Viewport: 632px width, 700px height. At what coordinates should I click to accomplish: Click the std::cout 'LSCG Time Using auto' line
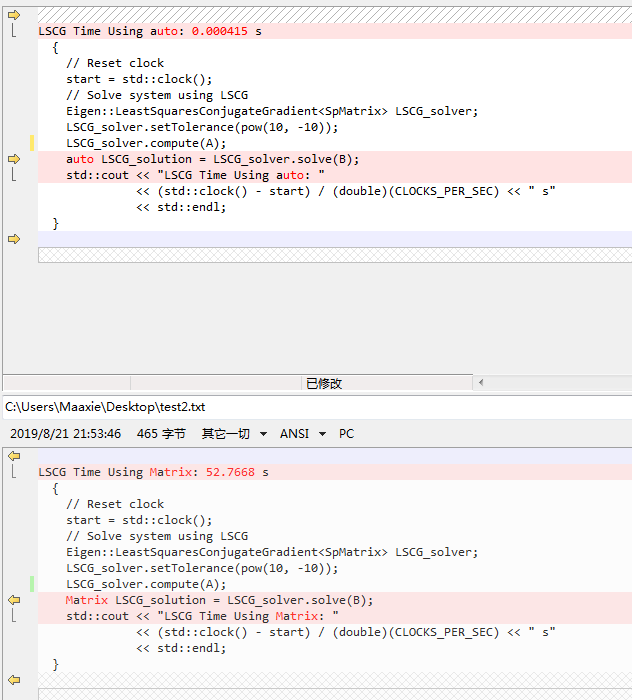[335, 175]
